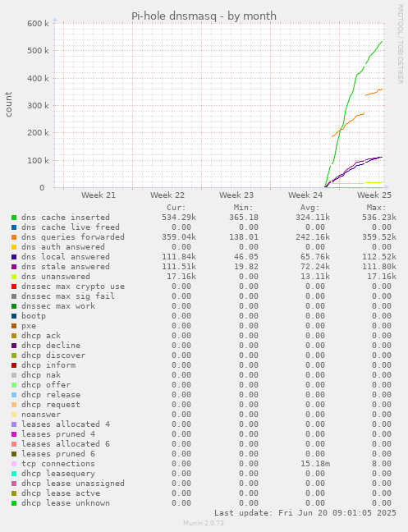
Task: Click the green 'dns cache inserted' legend swatch
Action: coord(14,218)
